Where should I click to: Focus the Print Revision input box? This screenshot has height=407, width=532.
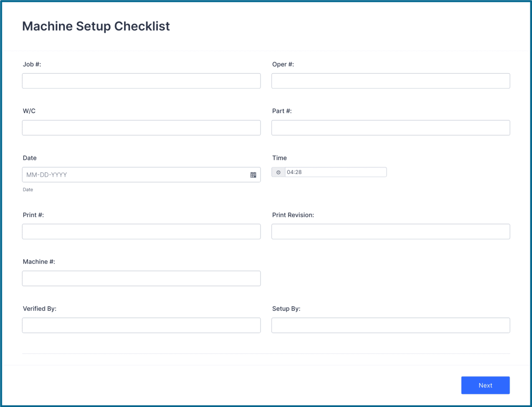click(390, 231)
